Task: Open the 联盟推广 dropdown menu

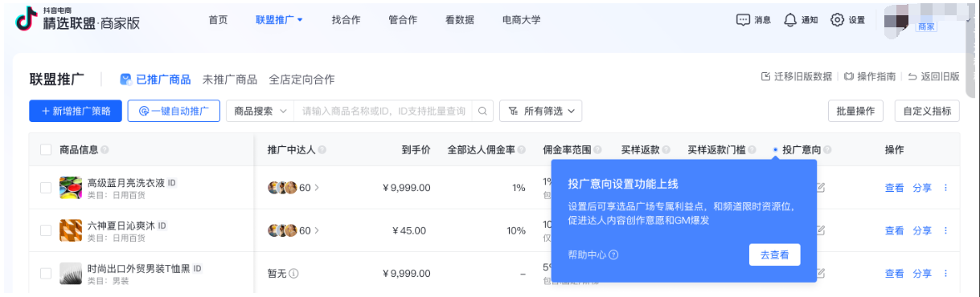Action: 279,20
